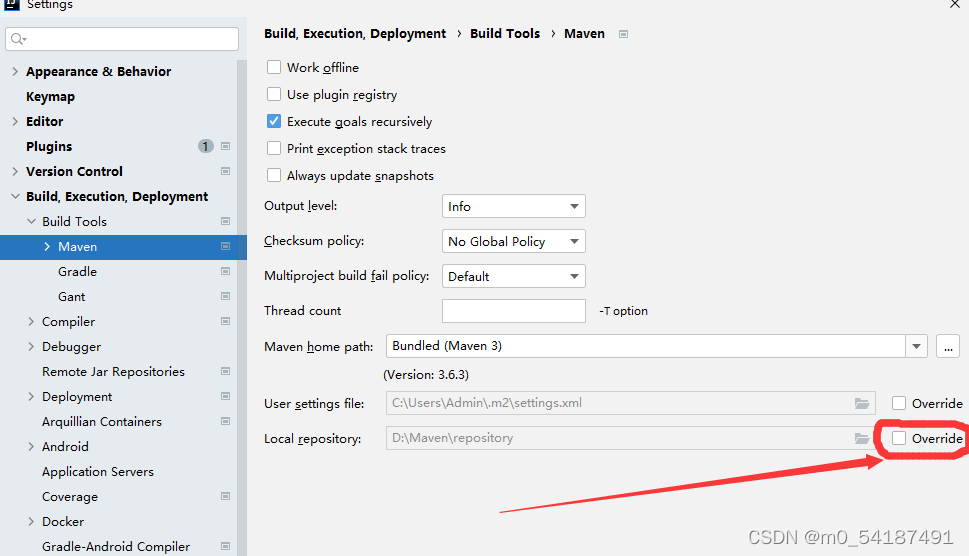Click Build Tools breadcrumb link
The width and height of the screenshot is (969, 556).
tap(505, 34)
